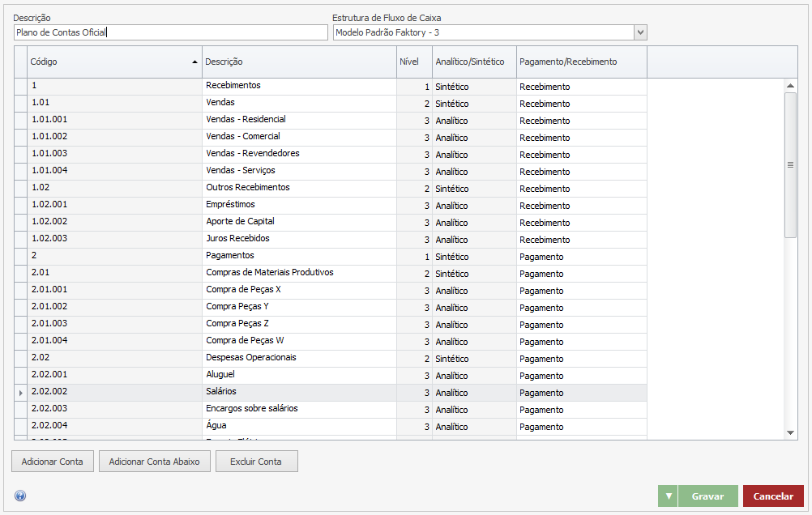This screenshot has height=515, width=812.
Task: Click the Gravar button
Action: click(707, 496)
